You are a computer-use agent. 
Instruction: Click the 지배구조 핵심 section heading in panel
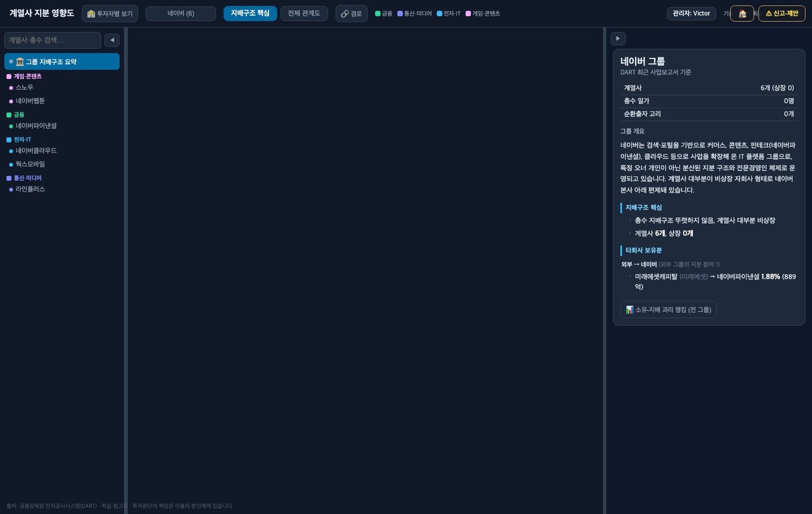643,207
